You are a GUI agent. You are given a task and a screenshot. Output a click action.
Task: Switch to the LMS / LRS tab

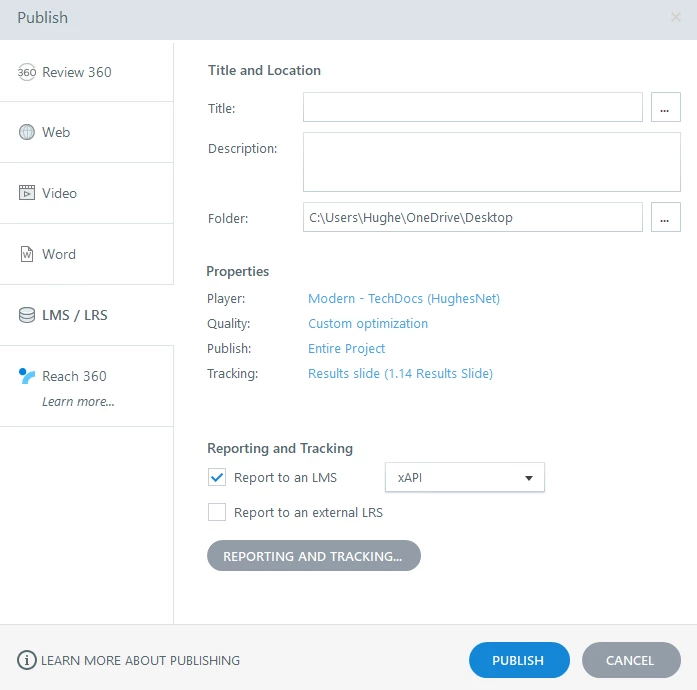tap(74, 315)
